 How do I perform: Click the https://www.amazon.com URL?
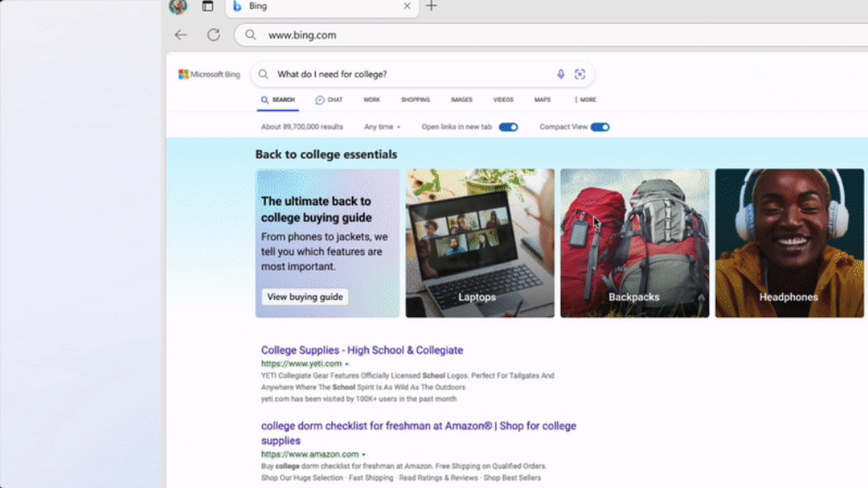click(x=309, y=454)
